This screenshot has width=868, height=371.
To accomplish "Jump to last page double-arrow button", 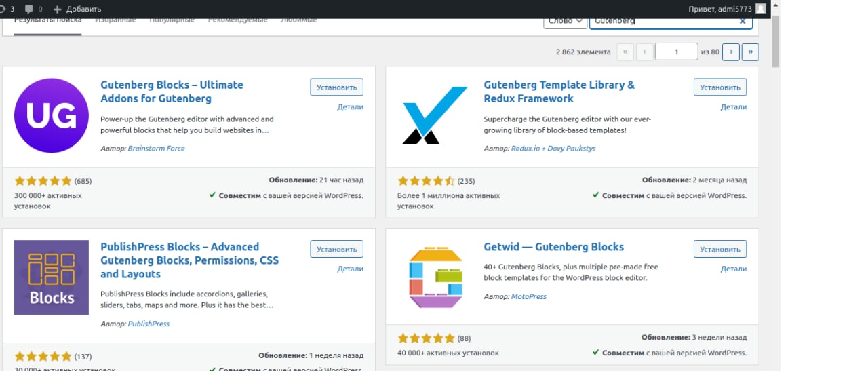I will pos(750,52).
